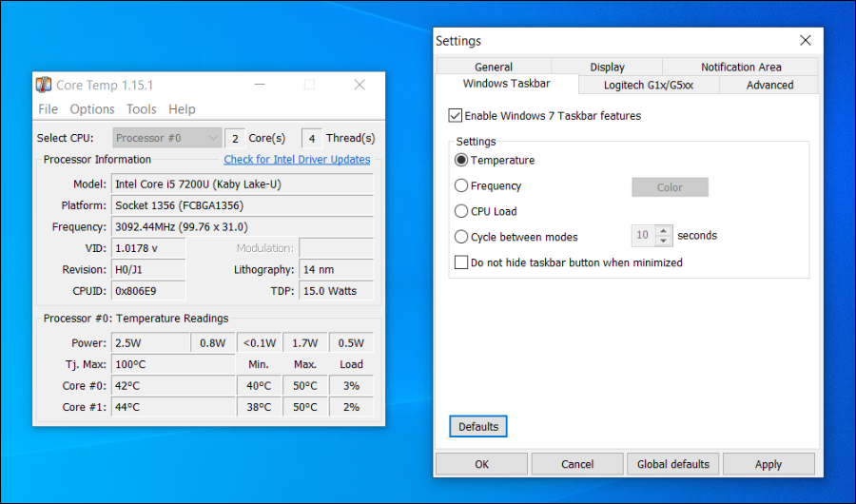Screen dimensions: 856x504
Task: Open the Options menu in Core Temp
Action: pos(91,109)
